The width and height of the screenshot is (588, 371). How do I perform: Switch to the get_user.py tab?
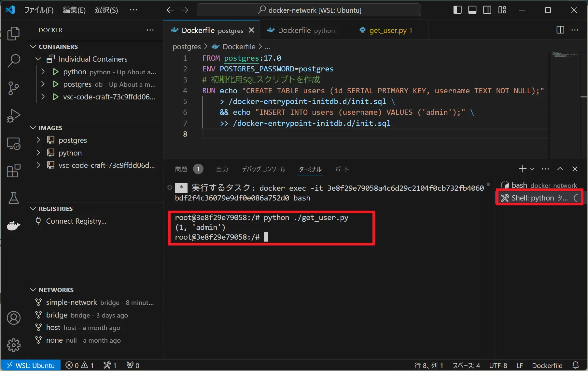[x=389, y=30]
